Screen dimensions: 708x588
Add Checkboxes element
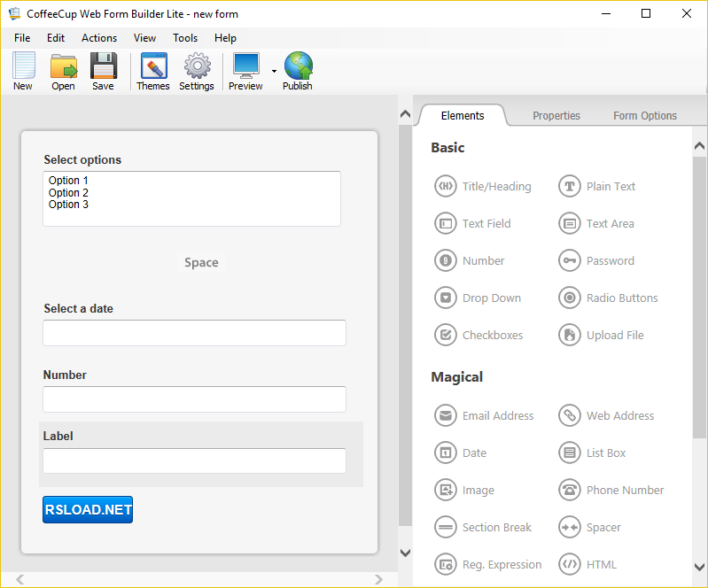[478, 336]
